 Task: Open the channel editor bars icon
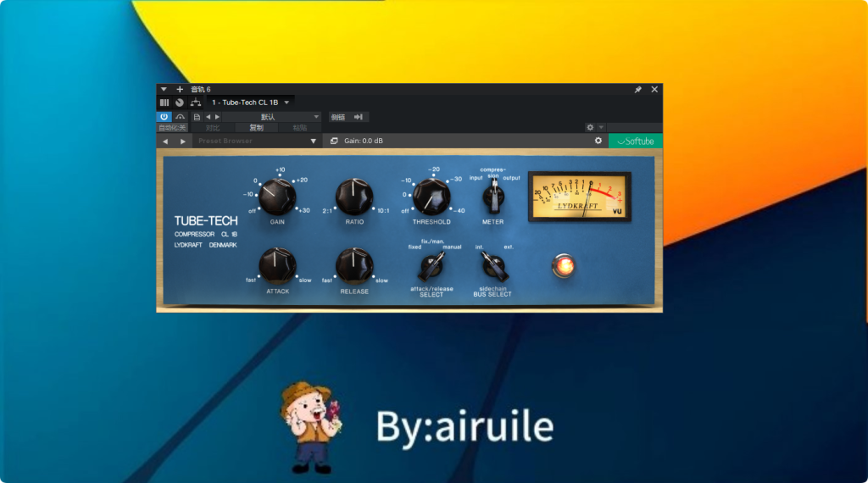pyautogui.click(x=164, y=103)
